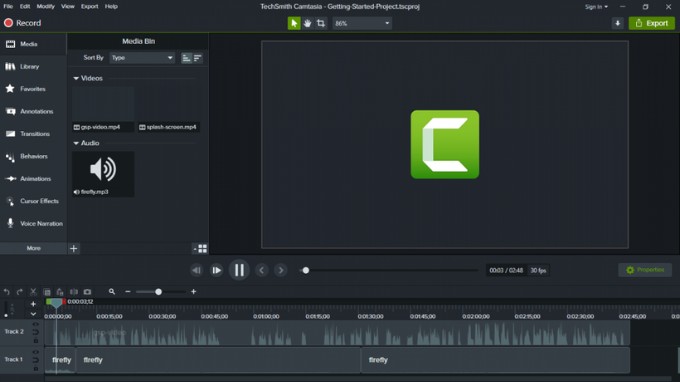Image resolution: width=680 pixels, height=382 pixels.
Task: Click the step forward play control
Action: pyautogui.click(x=216, y=271)
